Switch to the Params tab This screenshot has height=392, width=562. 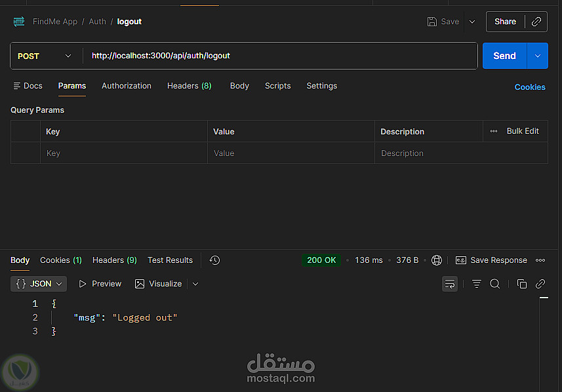(72, 86)
